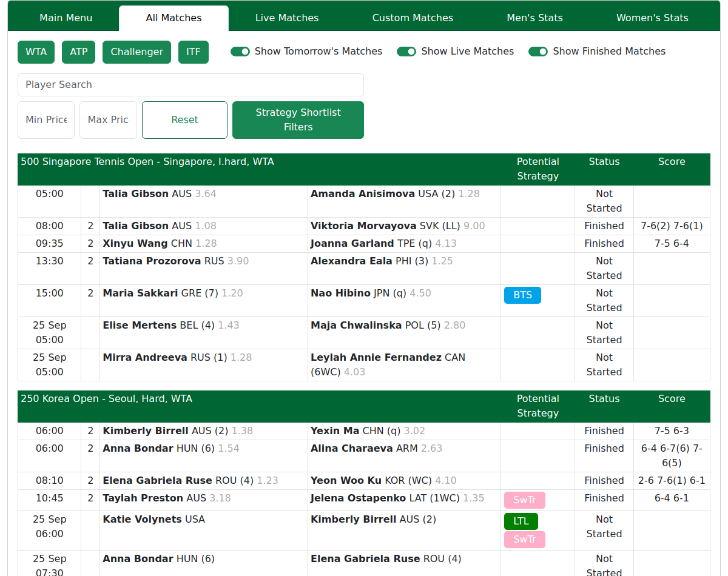Viewport: 728px width, 576px height.
Task: Click SwTr badge on Volynets vs Birrell row
Action: [x=525, y=540]
